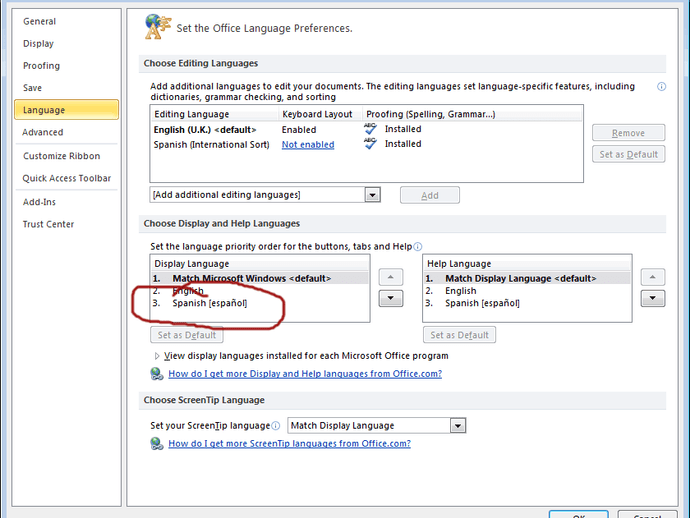Click globe icon beside Display and Help languages link
This screenshot has height=518, width=690.
(x=157, y=374)
